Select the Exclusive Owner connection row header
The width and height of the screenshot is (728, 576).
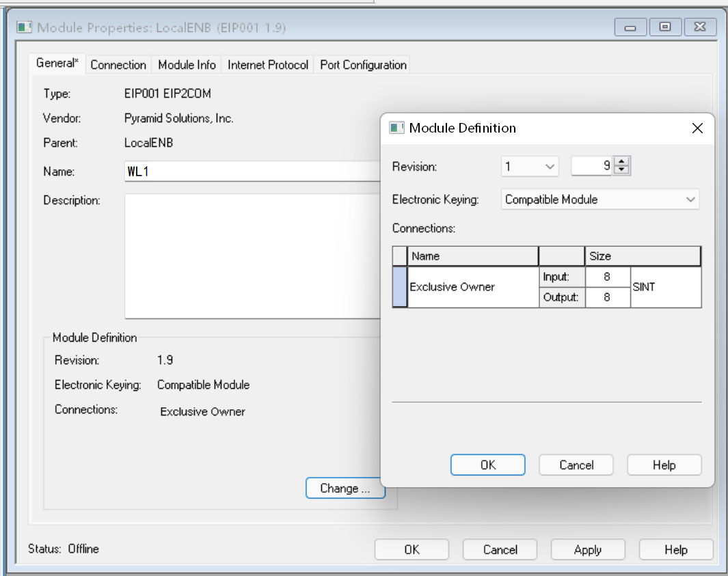pyautogui.click(x=400, y=287)
